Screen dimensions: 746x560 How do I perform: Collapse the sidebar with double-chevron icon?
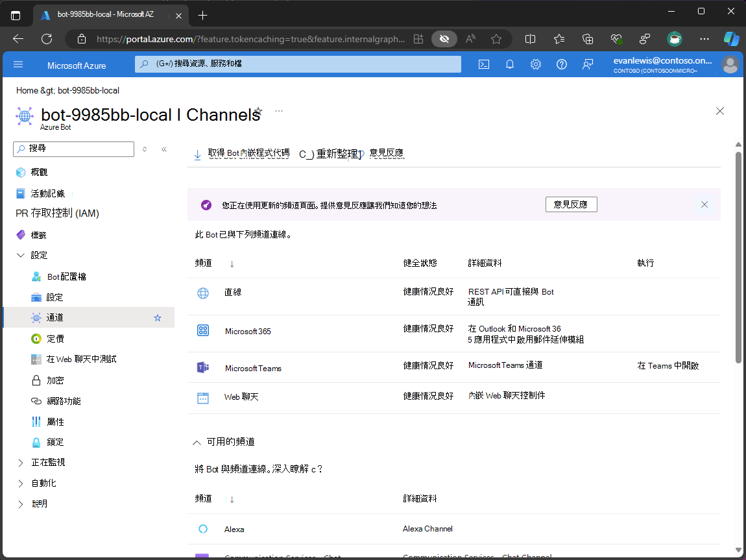[164, 149]
